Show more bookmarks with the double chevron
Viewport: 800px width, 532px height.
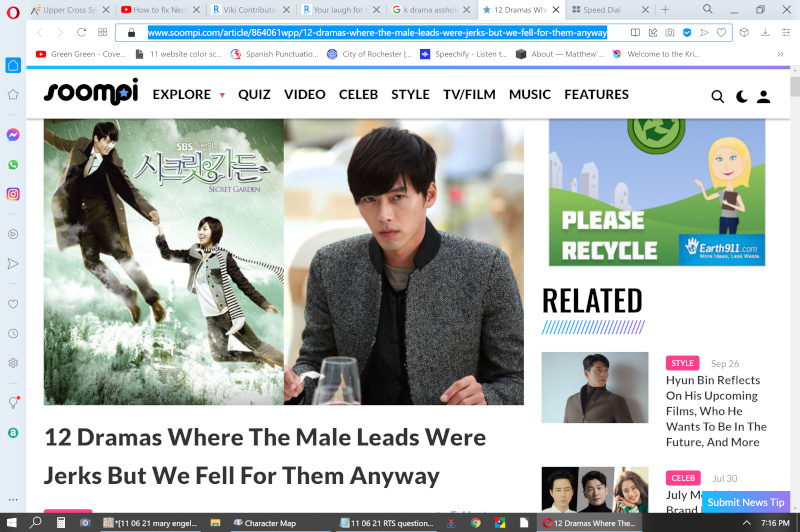click(780, 54)
